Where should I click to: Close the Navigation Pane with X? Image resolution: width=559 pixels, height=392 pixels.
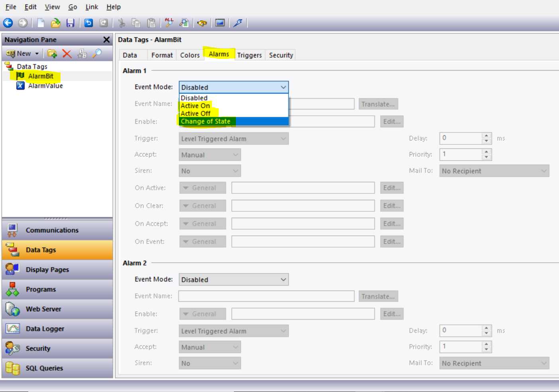click(x=106, y=40)
